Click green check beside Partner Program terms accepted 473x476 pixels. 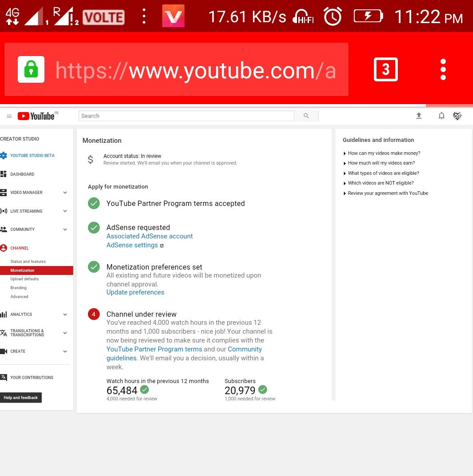(x=94, y=203)
